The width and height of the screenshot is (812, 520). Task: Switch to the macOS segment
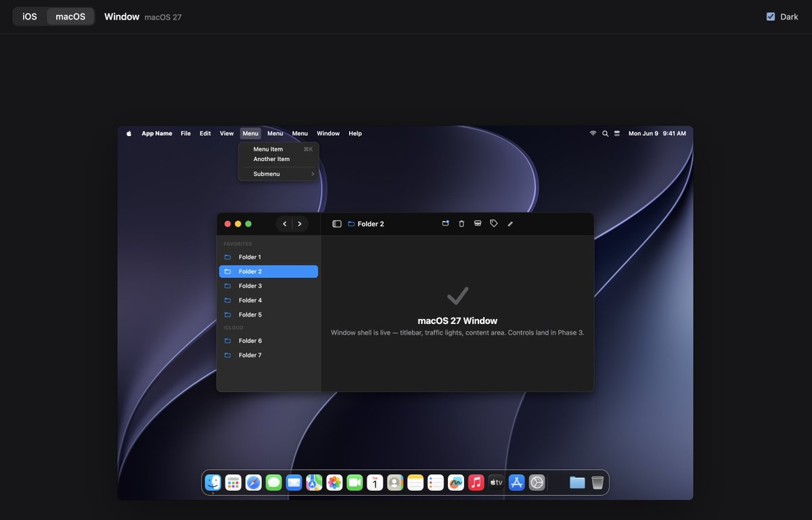[x=70, y=16]
